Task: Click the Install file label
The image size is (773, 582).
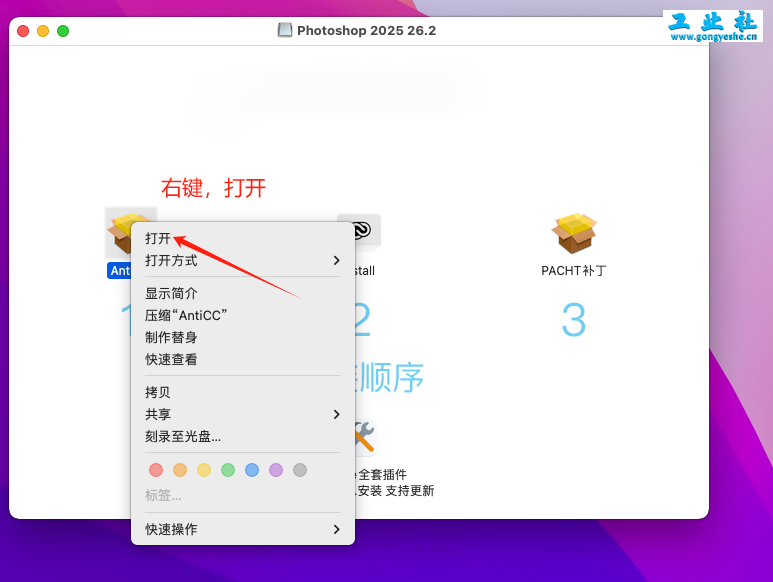Action: [364, 271]
